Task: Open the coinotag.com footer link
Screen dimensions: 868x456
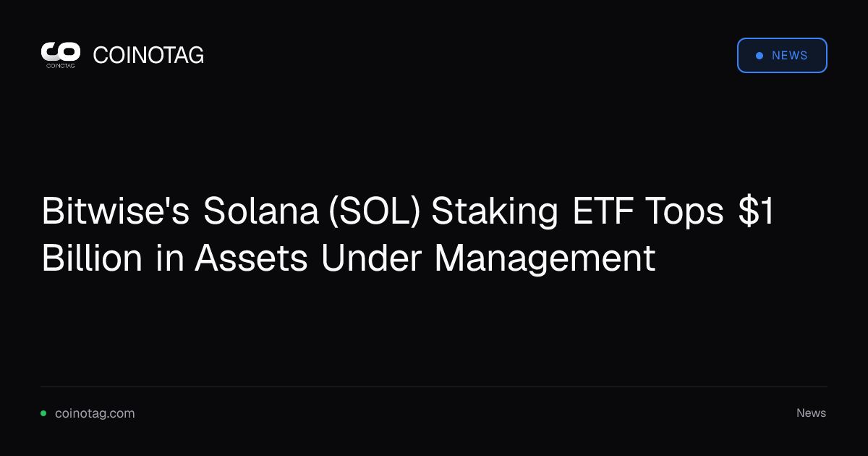Action: click(x=95, y=413)
